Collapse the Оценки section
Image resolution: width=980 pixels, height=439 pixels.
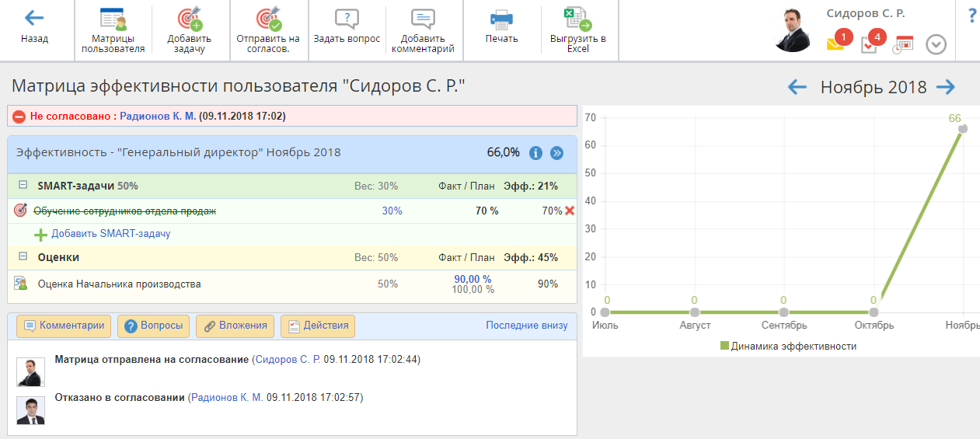23,257
